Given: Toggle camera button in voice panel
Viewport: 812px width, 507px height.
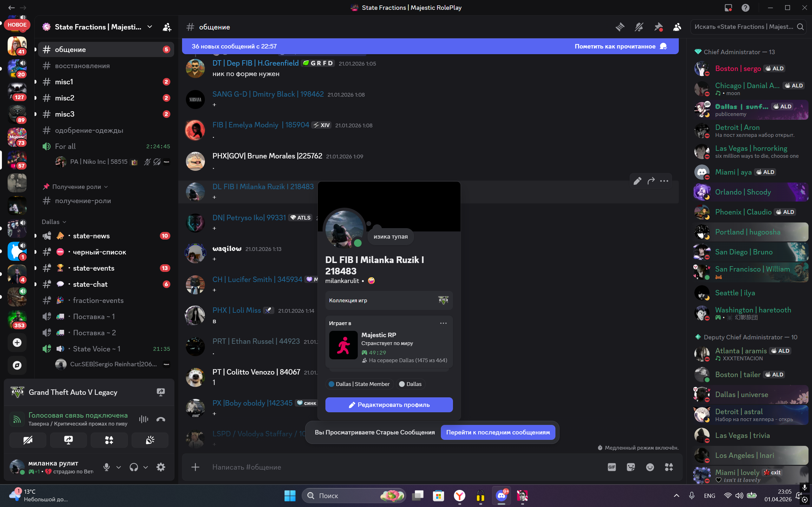Looking at the screenshot, I should point(28,440).
